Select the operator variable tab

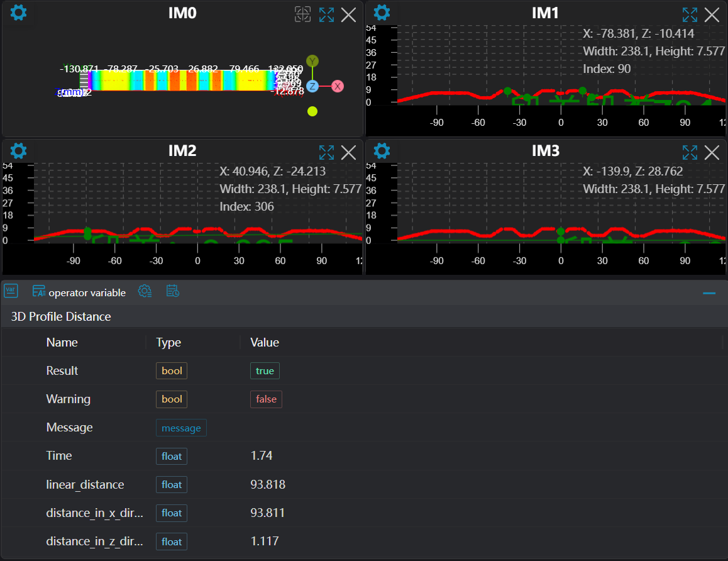[x=79, y=292]
